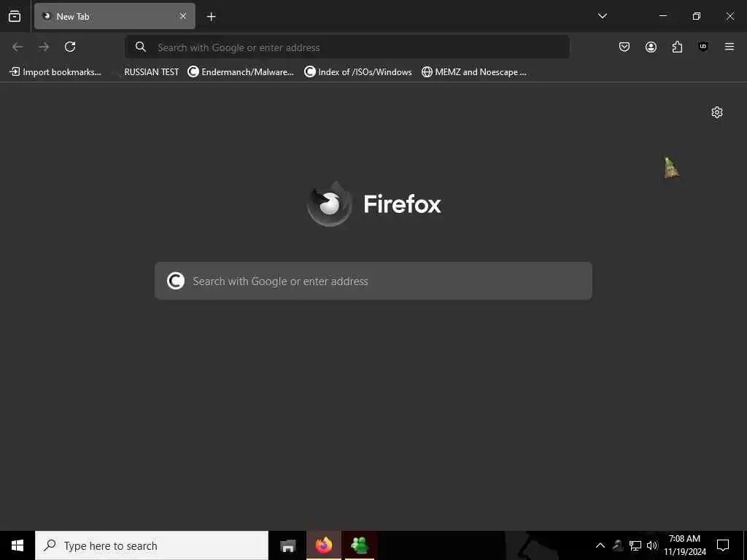Select the New Tab tab

[x=115, y=16]
